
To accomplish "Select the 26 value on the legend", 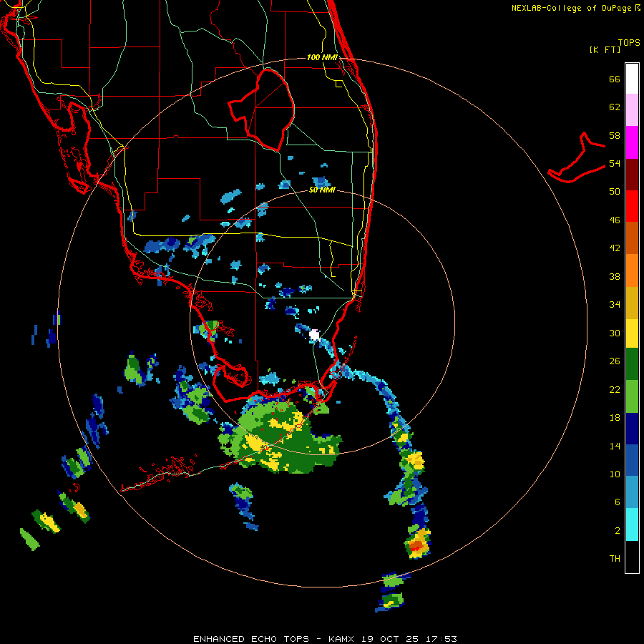I will pyautogui.click(x=615, y=361).
